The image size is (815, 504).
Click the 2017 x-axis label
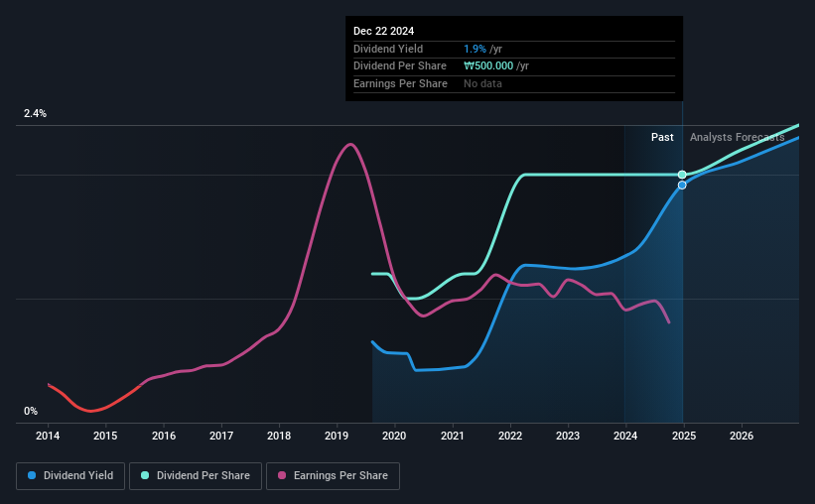click(221, 436)
